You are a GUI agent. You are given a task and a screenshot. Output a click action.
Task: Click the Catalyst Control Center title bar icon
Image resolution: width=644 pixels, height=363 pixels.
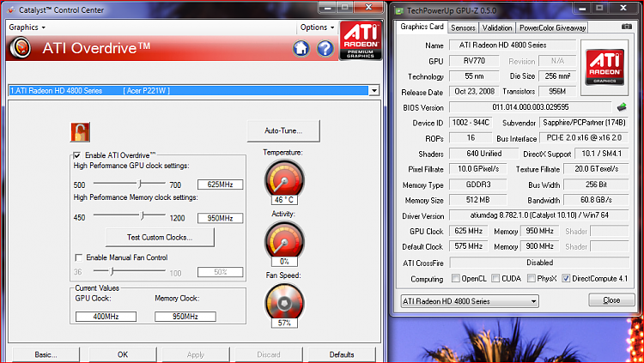click(x=11, y=9)
